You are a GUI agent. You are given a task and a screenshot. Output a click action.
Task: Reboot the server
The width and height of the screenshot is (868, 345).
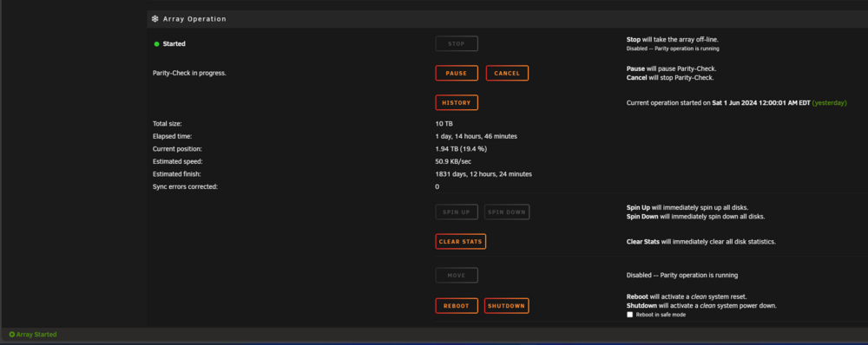[457, 306]
